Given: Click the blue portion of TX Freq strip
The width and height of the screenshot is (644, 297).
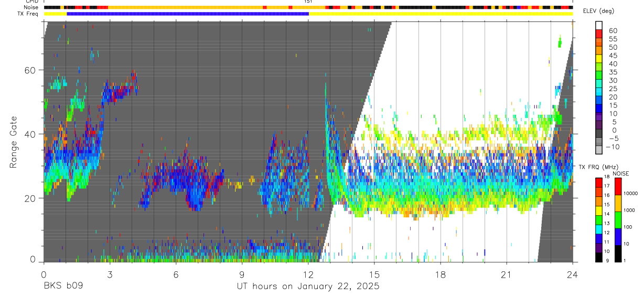Looking at the screenshot, I should coord(188,14).
